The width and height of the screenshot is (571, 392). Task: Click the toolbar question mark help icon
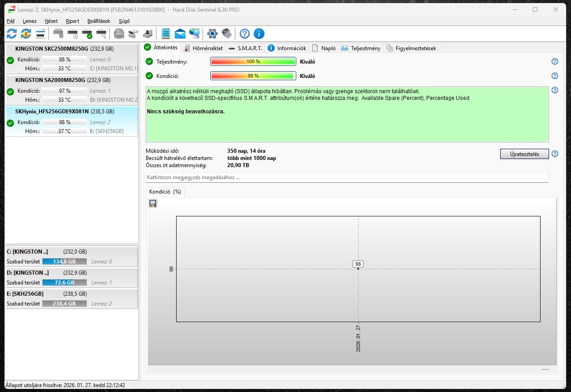[x=244, y=34]
